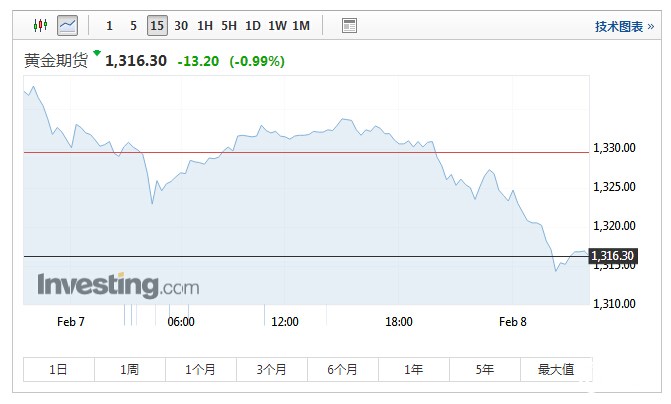This screenshot has height=404, width=671.
Task: Show the 6个月 time range
Action: coord(343,369)
